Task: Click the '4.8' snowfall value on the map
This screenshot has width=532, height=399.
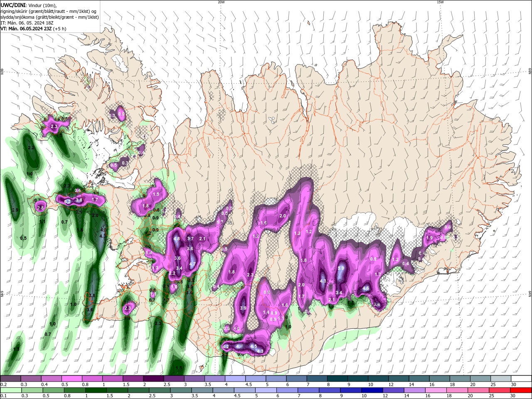Action: [x=177, y=239]
